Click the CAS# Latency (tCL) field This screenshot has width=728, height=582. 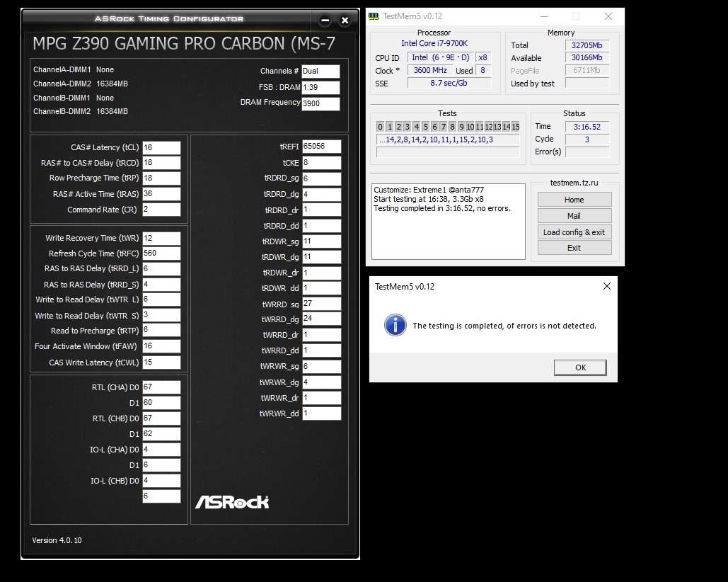point(161,148)
